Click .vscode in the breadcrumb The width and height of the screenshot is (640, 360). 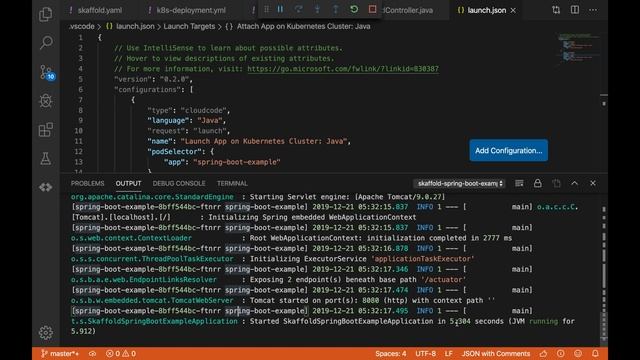pos(82,27)
